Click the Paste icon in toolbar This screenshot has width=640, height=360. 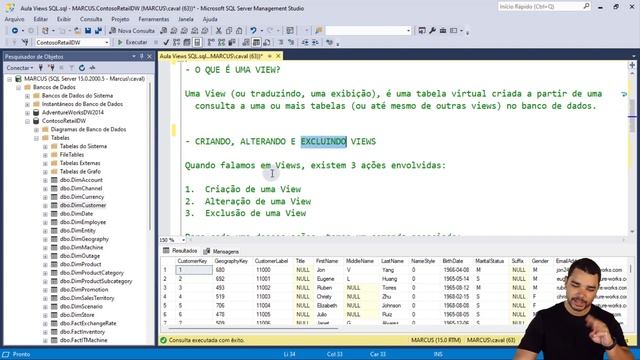(239, 31)
